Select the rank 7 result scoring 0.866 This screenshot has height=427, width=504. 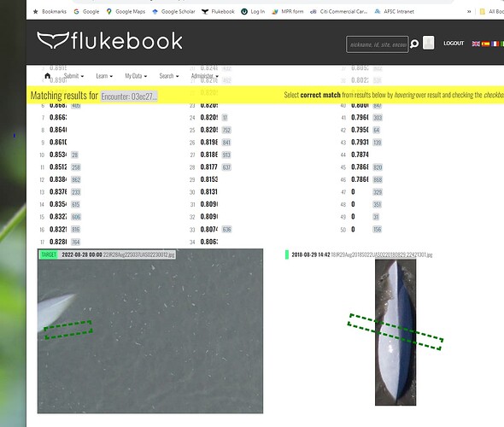(x=58, y=118)
